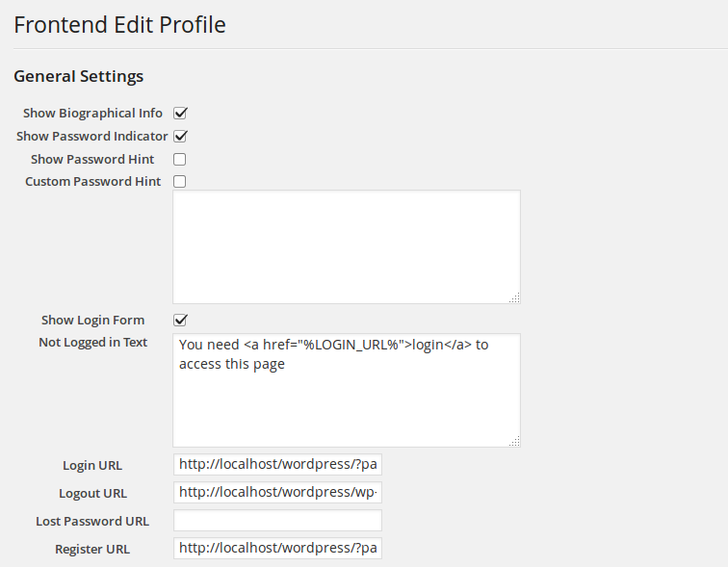This screenshot has height=567, width=728.
Task: Toggle the Show Login Form checkbox
Action: [179, 320]
